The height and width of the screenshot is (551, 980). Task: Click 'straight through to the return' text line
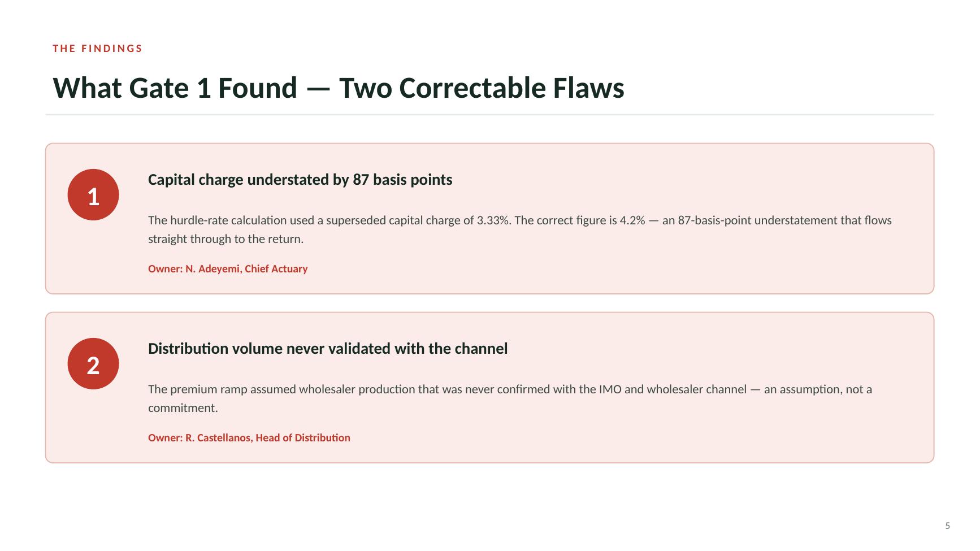tap(226, 239)
